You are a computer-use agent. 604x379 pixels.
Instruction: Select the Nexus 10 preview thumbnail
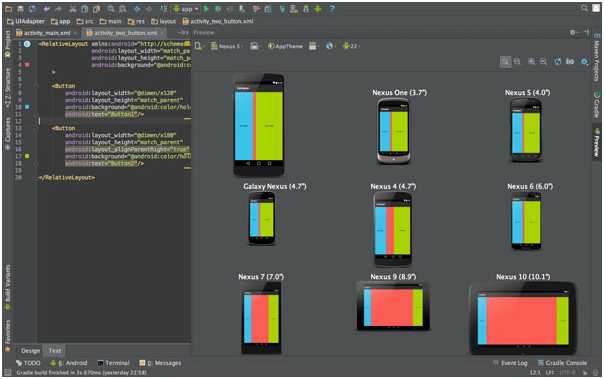(x=522, y=318)
